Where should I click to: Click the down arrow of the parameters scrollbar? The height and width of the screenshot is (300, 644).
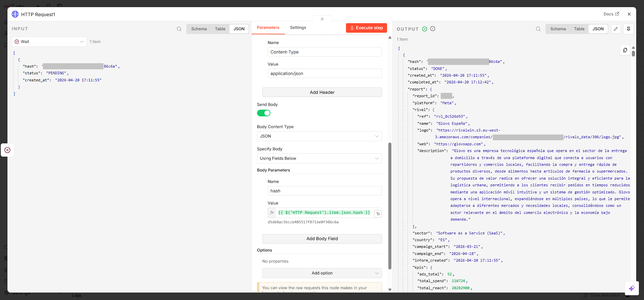[390, 290]
